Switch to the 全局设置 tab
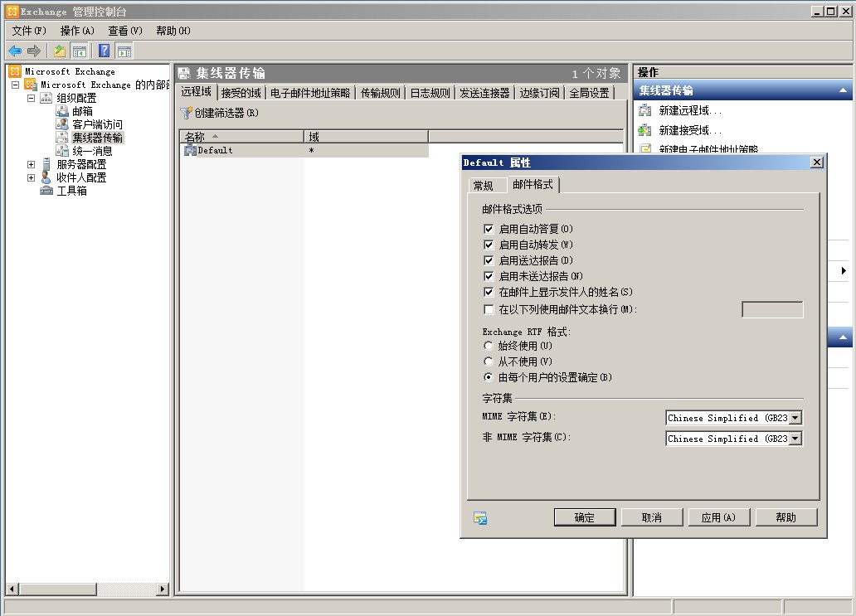 tap(589, 94)
